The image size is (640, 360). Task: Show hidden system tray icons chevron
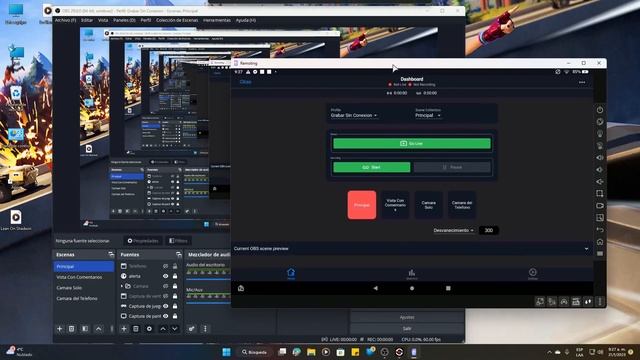[549, 352]
